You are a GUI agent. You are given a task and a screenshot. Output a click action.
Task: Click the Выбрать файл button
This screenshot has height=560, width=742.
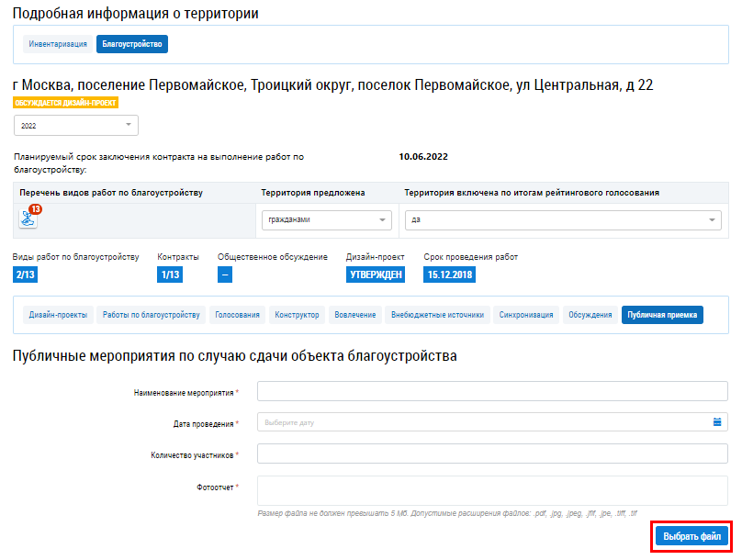[691, 536]
